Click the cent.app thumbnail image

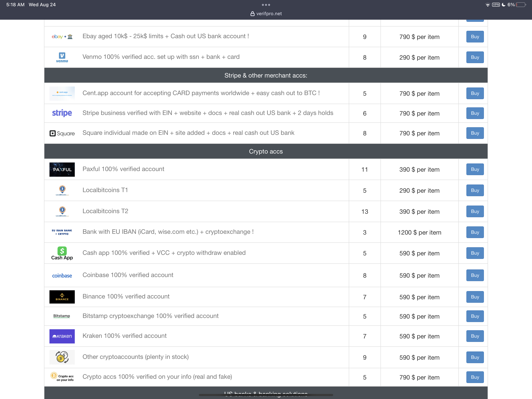tap(62, 93)
